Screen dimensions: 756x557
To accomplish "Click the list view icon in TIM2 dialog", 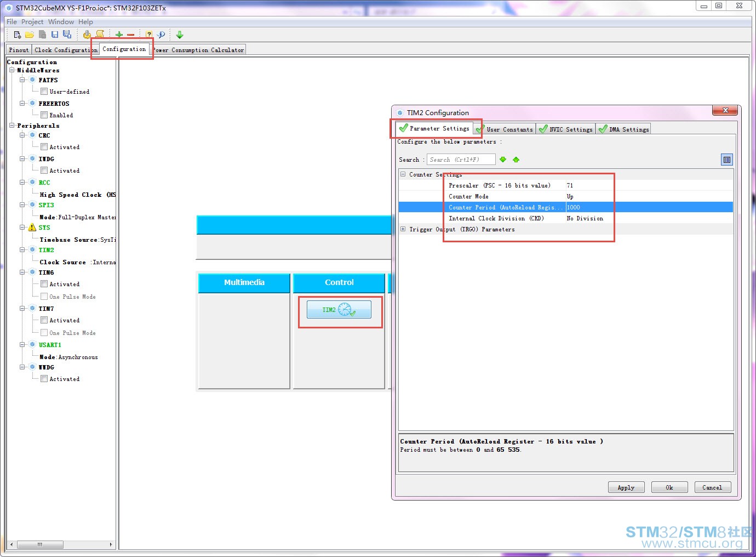I will point(727,160).
